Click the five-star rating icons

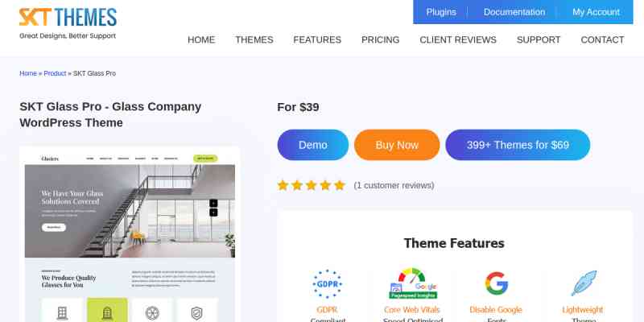pos(311,185)
